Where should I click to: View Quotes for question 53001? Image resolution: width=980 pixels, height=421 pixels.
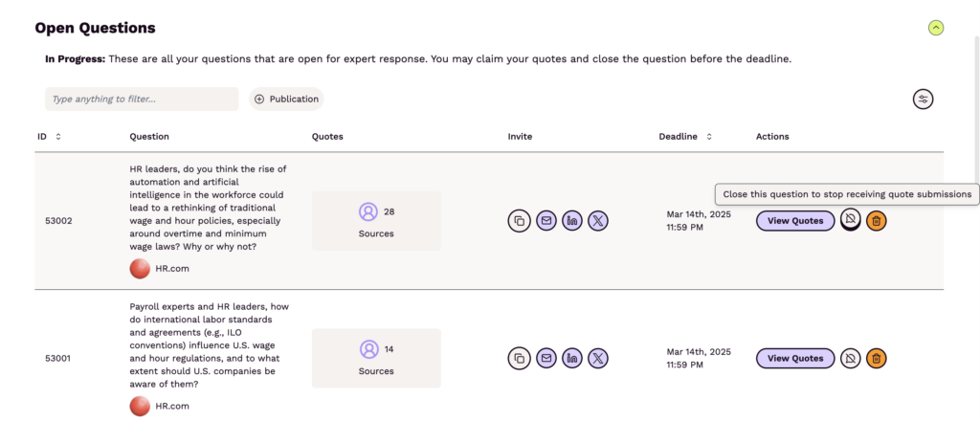pyautogui.click(x=795, y=359)
